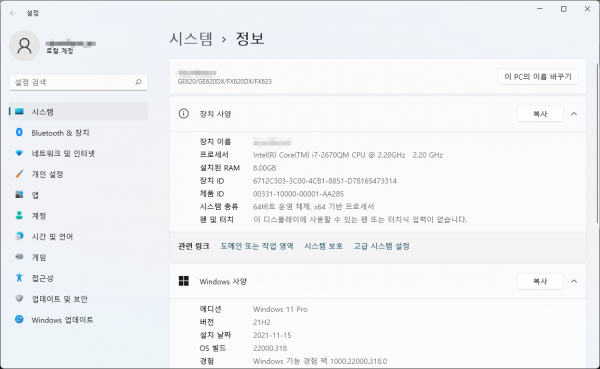The image size is (600, 369).
Task: Click the Windows Update sync icon
Action: point(19,319)
